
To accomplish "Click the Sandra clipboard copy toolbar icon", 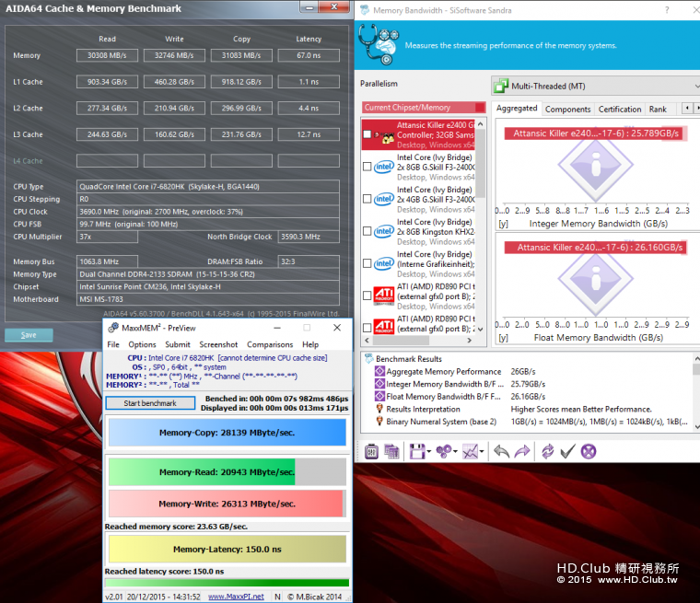I will coord(371,452).
